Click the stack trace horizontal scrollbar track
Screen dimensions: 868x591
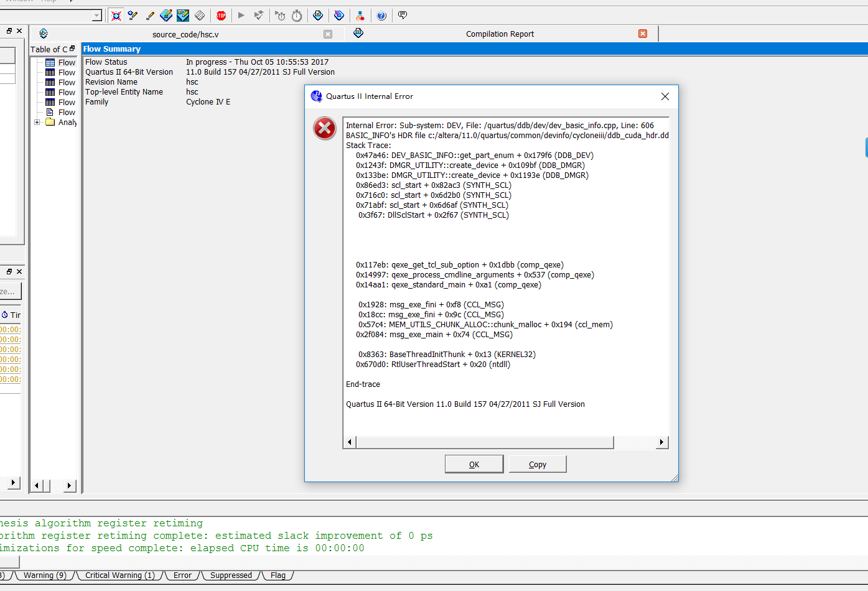click(x=635, y=442)
